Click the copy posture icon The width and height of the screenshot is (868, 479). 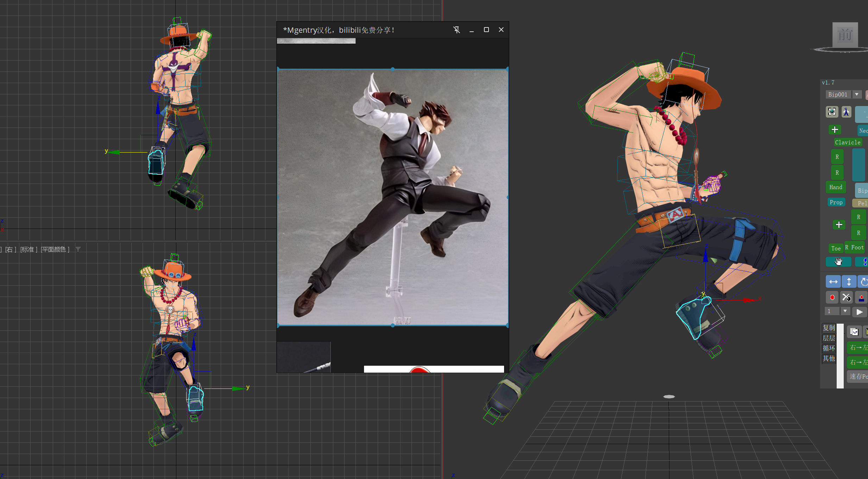point(854,332)
